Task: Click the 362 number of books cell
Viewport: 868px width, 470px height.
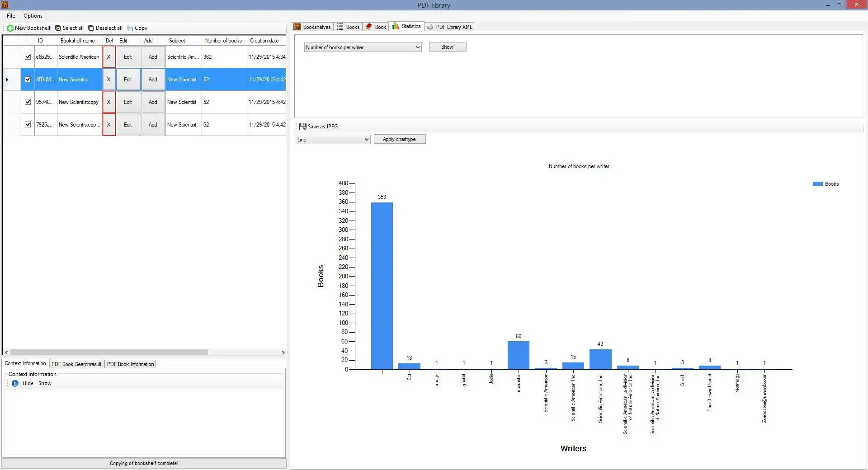Action: [224, 57]
